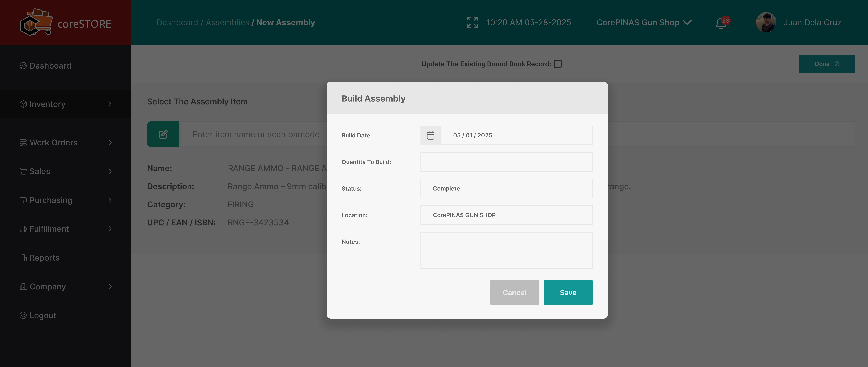Click the Juan Dela Cruz username
The width and height of the screenshot is (868, 367).
coord(812,23)
